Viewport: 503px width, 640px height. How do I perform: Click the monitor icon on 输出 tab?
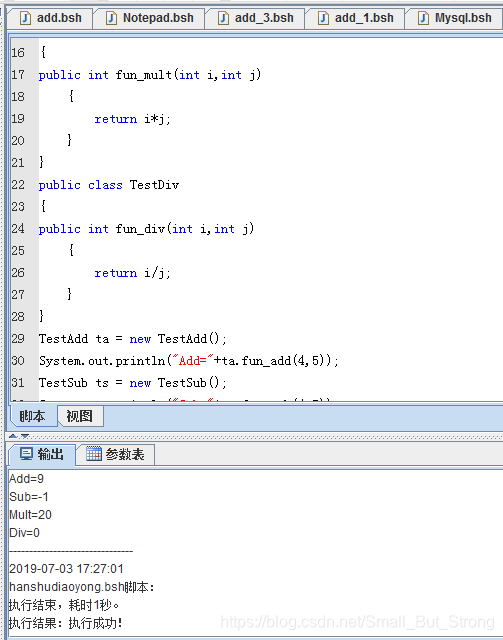point(27,454)
